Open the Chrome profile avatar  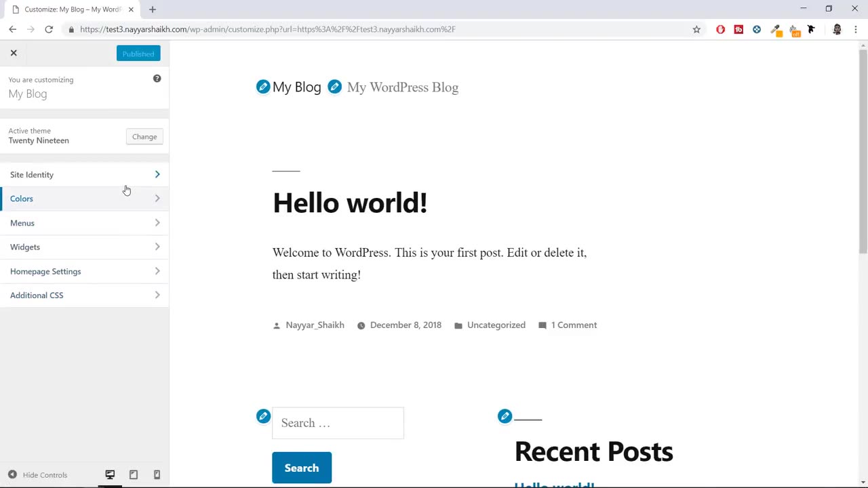[837, 29]
